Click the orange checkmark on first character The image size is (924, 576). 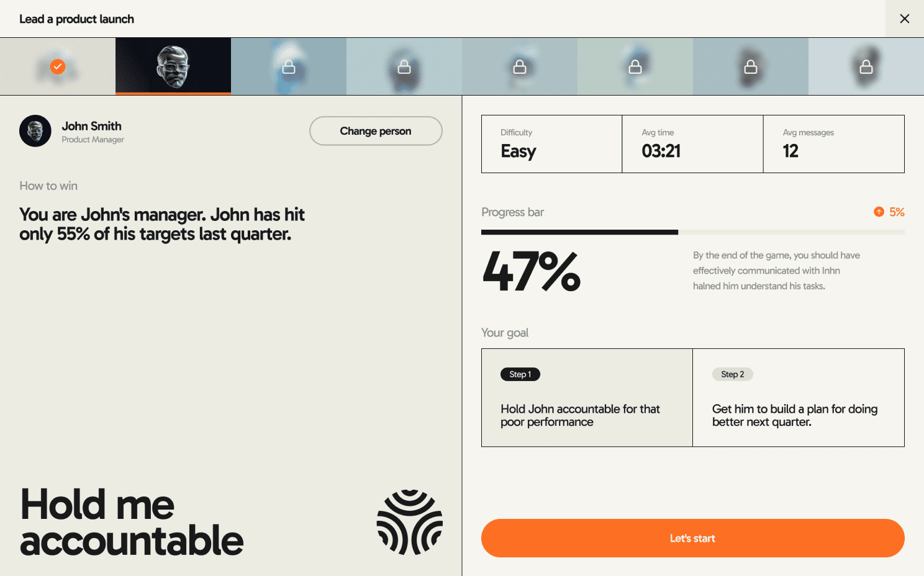click(x=58, y=66)
